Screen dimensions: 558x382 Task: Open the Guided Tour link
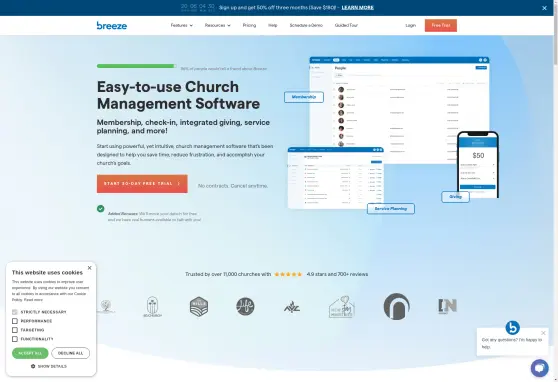pyautogui.click(x=346, y=25)
